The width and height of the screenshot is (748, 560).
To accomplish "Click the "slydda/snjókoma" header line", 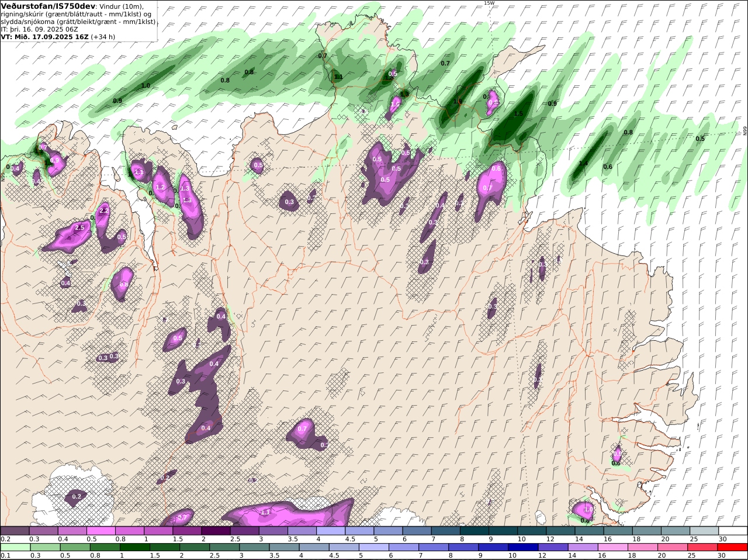I will point(78,21).
